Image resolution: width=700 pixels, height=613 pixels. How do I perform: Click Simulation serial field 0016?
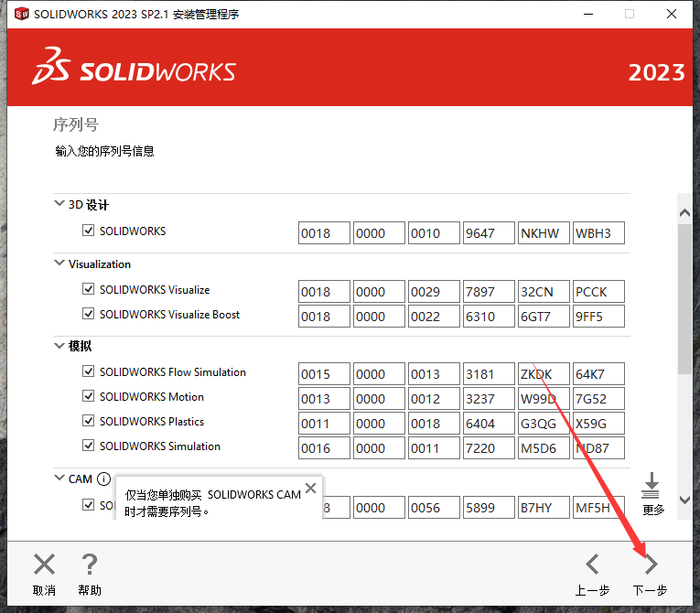coord(324,447)
